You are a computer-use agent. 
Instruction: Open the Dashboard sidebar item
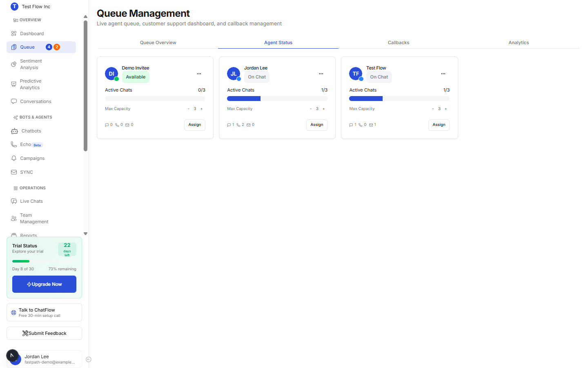tap(41, 34)
